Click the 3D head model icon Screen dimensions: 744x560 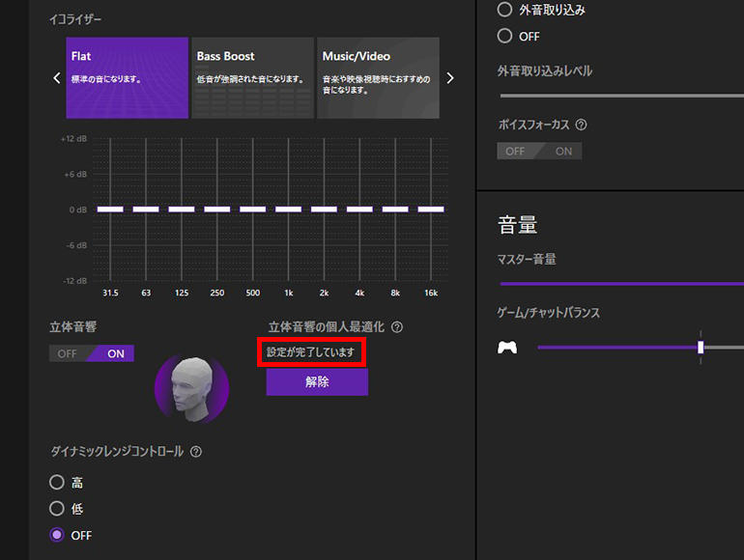[191, 389]
